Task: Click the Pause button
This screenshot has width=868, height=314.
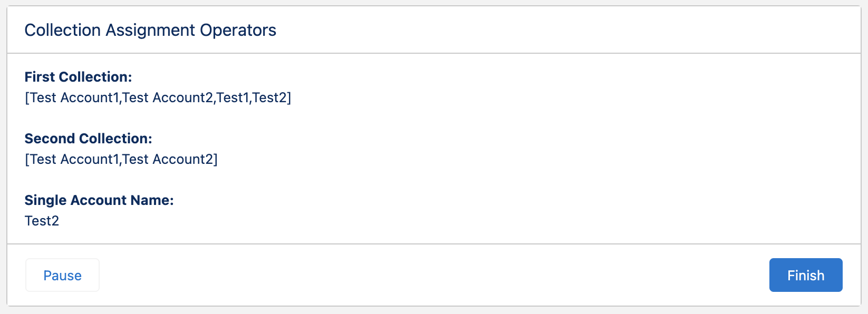Action: tap(62, 275)
